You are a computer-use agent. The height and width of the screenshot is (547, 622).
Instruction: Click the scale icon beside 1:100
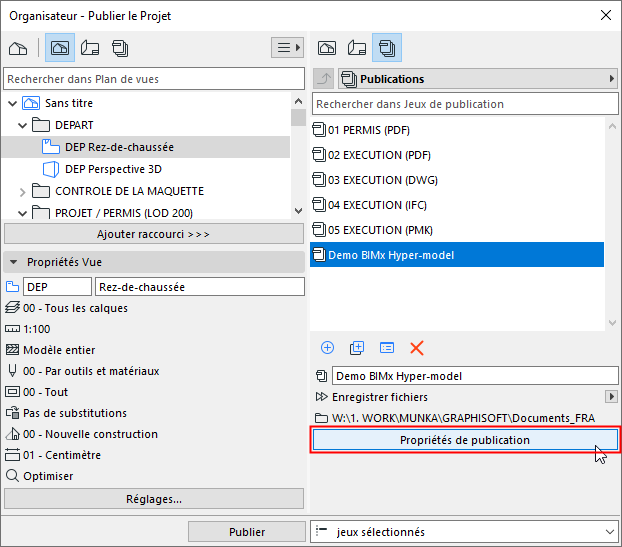[12, 329]
